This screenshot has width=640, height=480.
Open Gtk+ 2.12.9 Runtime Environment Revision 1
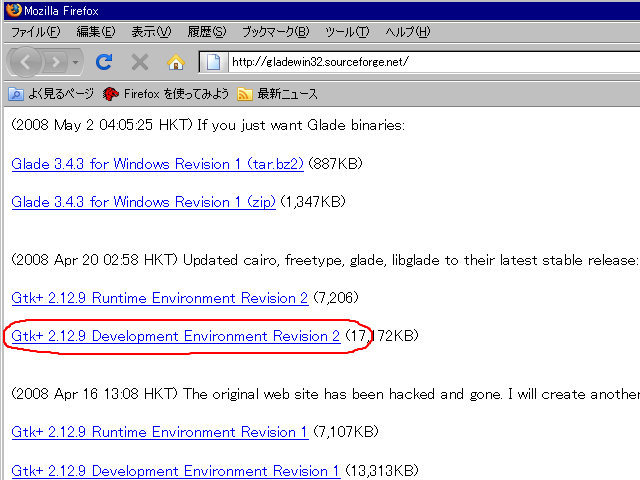[160, 432]
